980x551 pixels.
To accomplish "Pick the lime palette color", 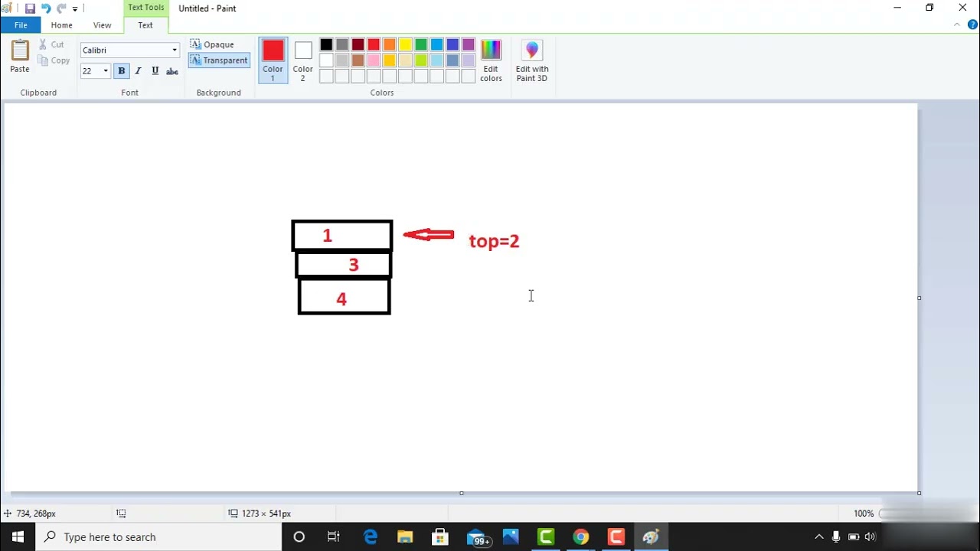I will [x=421, y=60].
